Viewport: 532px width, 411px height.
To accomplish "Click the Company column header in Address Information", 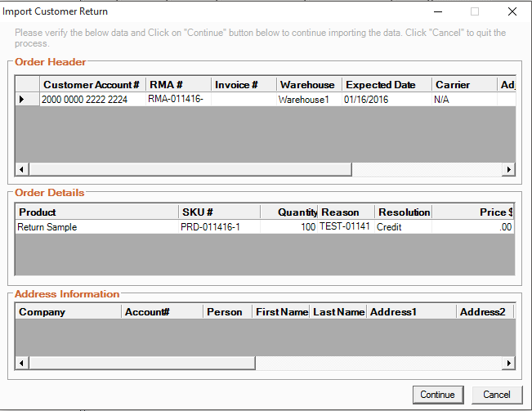I will tap(68, 312).
